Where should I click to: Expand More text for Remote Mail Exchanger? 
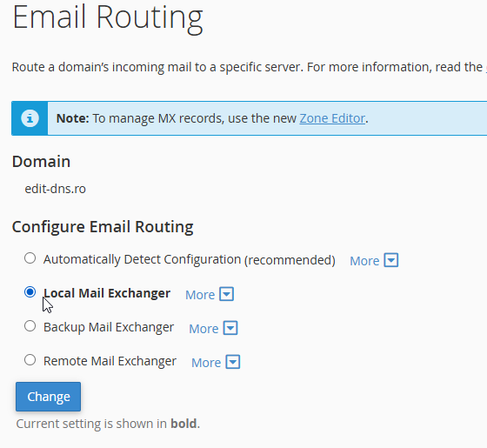pos(206,363)
